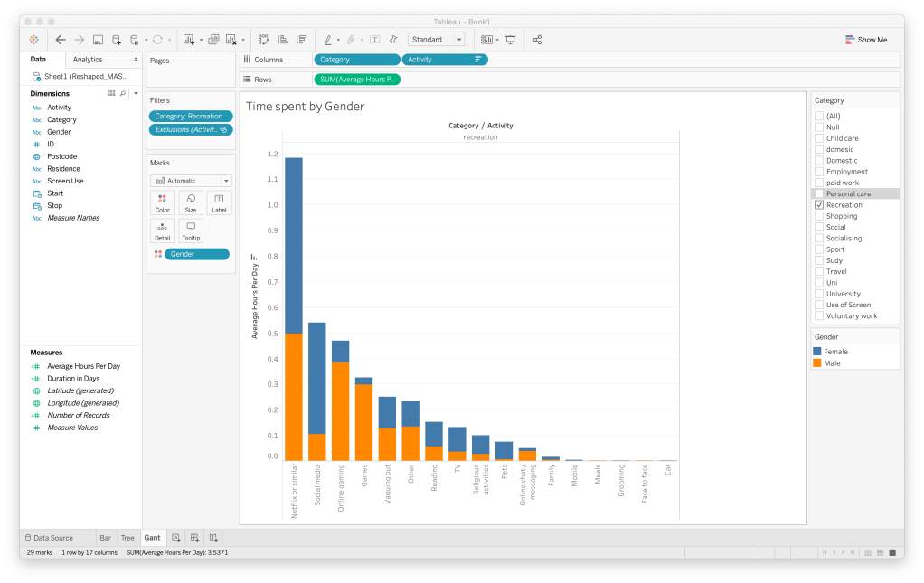This screenshot has height=583, width=924.
Task: Open the Standard fit dropdown
Action: pyautogui.click(x=436, y=40)
